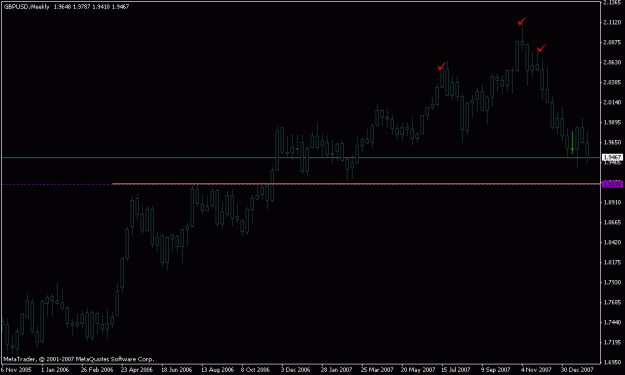Viewport: 625px width, 375px height.
Task: Click the 1.6950 price axis label
Action: (612, 362)
